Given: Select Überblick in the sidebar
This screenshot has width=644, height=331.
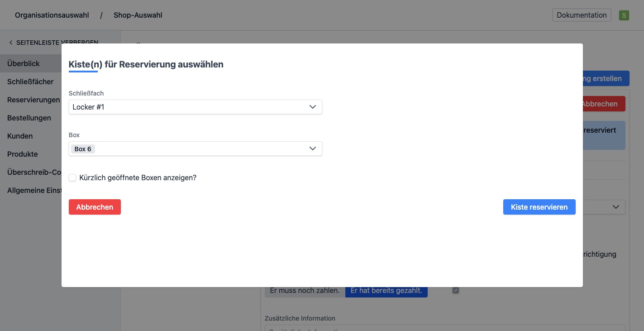Looking at the screenshot, I should pyautogui.click(x=24, y=64).
